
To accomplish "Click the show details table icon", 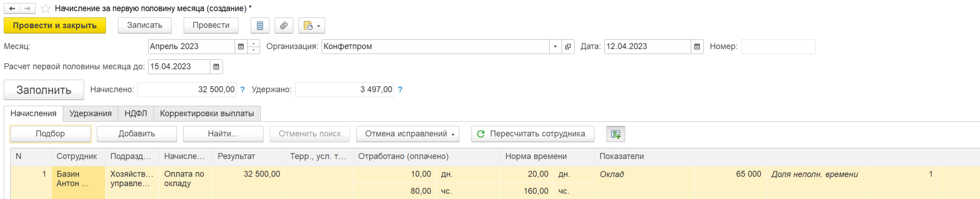I will [616, 134].
